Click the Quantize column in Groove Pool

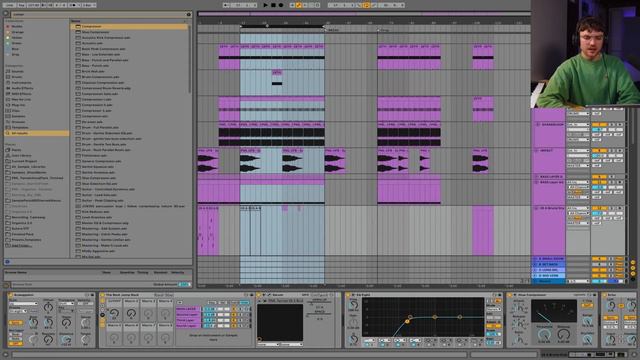pos(127,273)
